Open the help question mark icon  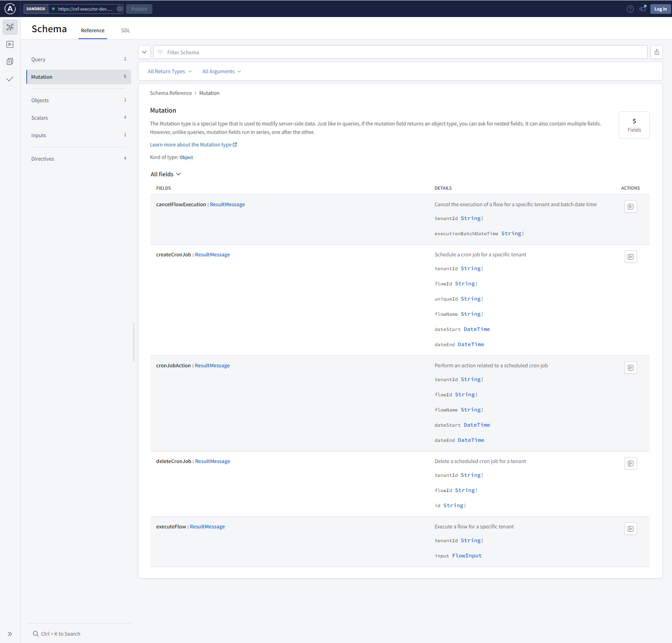(x=630, y=9)
